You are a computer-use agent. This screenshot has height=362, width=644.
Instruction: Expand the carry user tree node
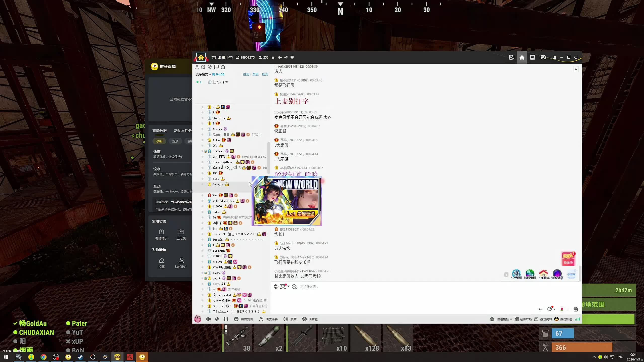coord(206,273)
